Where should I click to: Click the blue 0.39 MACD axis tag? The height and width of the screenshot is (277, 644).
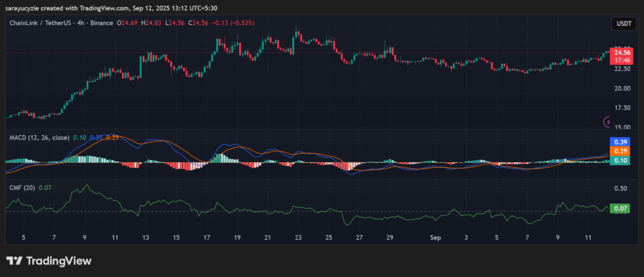[x=621, y=141]
